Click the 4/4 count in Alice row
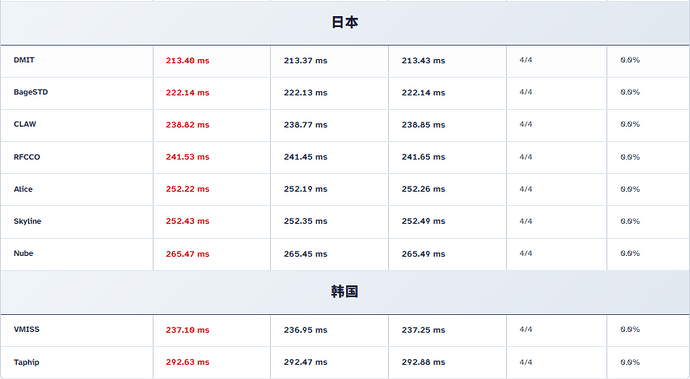 (526, 189)
